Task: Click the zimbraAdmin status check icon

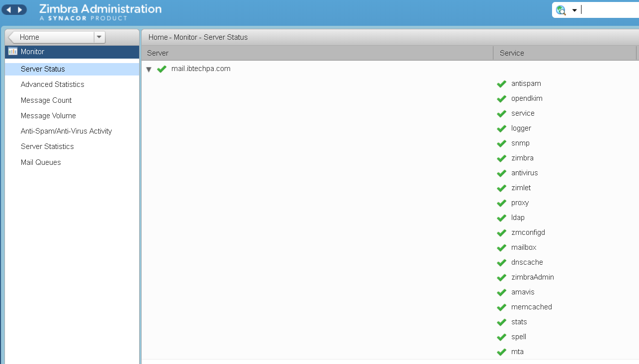Action: tap(501, 278)
